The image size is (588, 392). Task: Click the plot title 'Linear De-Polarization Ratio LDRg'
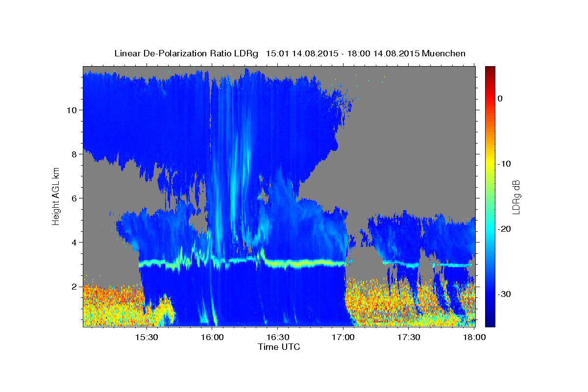[186, 53]
